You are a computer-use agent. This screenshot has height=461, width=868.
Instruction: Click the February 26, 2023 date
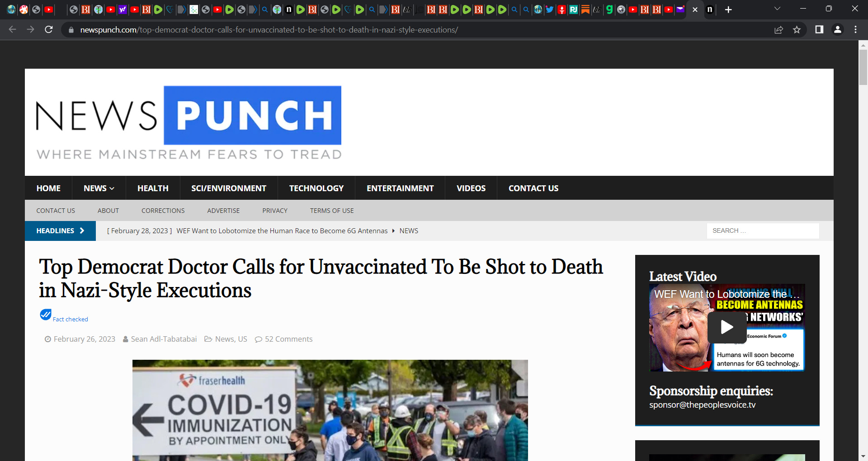pyautogui.click(x=84, y=339)
